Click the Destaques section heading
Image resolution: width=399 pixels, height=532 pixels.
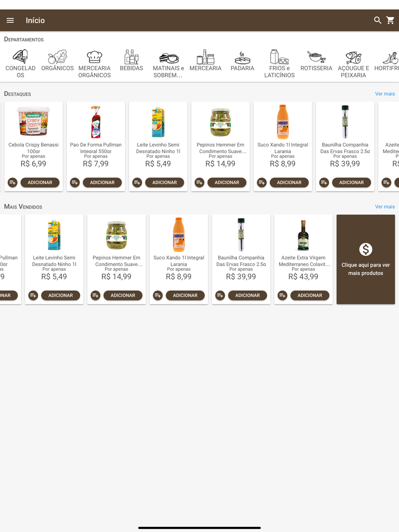(x=18, y=94)
